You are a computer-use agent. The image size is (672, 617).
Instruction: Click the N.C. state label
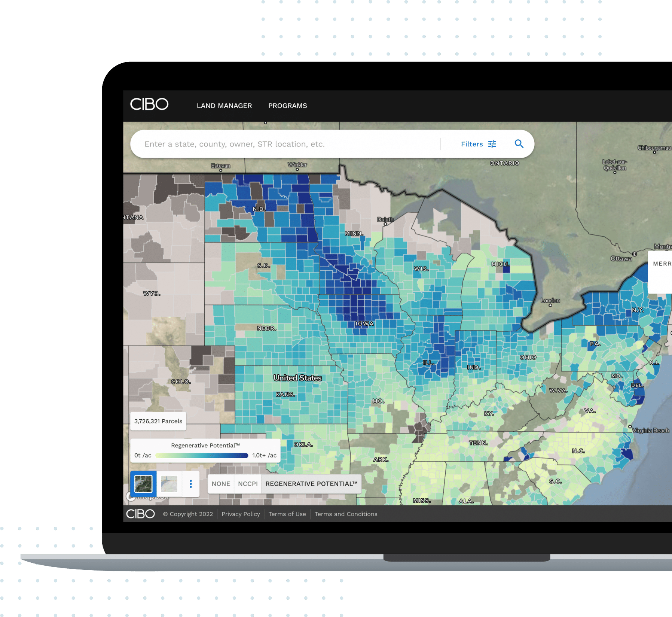coord(578,451)
